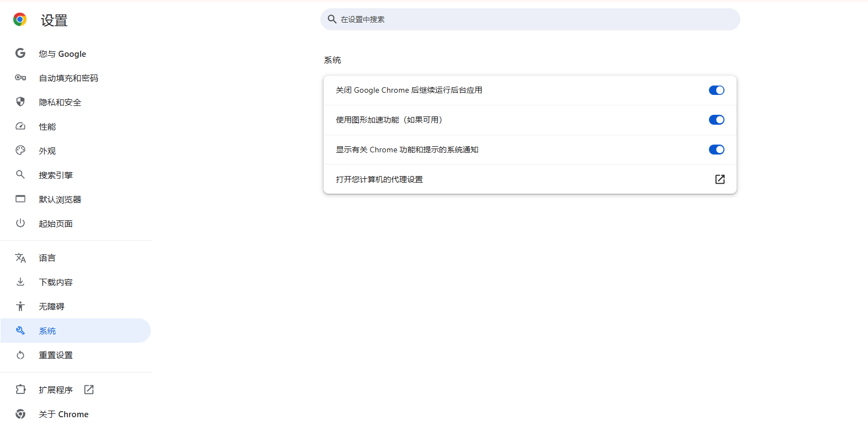Toggle off 显示有关 Chrome 功能和提示的系统通知
This screenshot has height=447, width=868.
[x=717, y=150]
